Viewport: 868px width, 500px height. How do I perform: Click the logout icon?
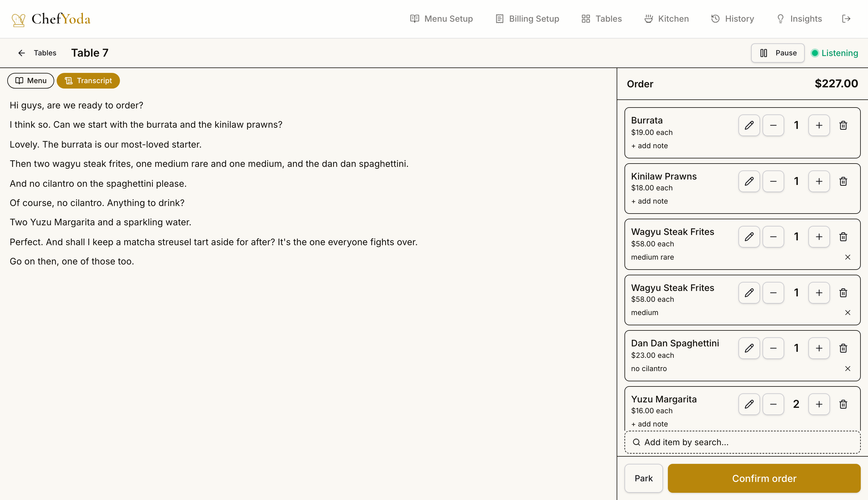tap(846, 19)
